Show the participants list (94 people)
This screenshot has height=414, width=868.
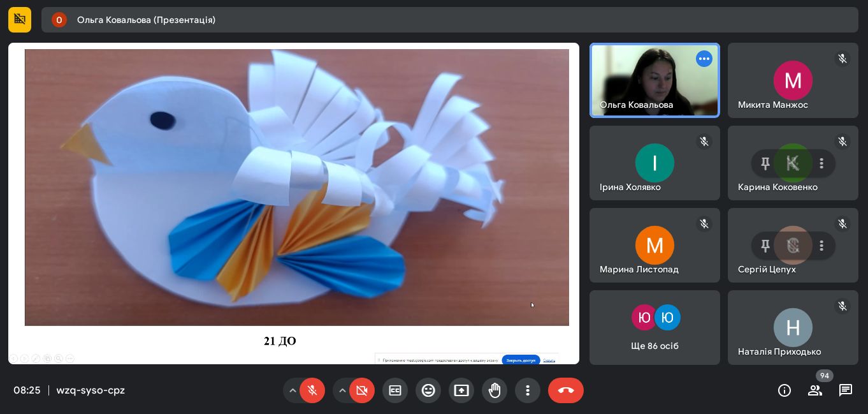(x=815, y=390)
